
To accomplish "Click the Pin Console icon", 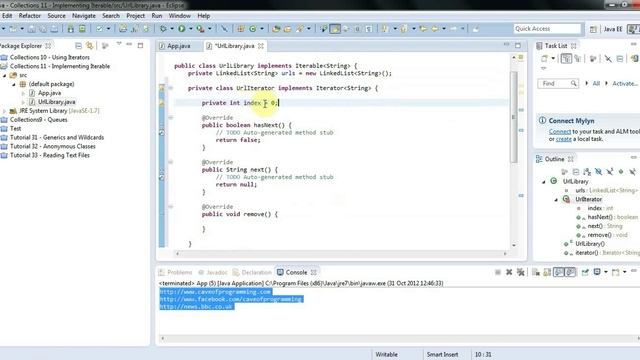I will (585, 272).
